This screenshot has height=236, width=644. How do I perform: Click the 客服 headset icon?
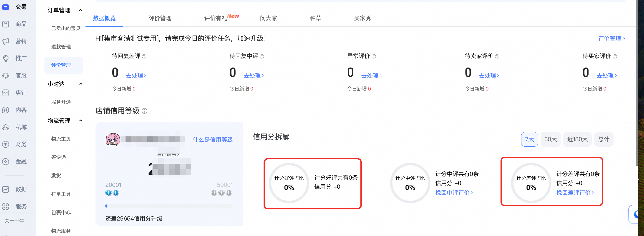(5, 76)
